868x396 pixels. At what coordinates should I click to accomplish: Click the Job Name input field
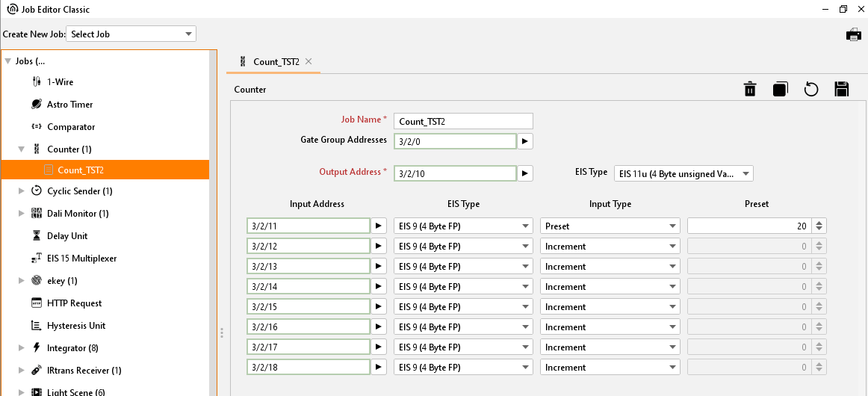pyautogui.click(x=463, y=121)
